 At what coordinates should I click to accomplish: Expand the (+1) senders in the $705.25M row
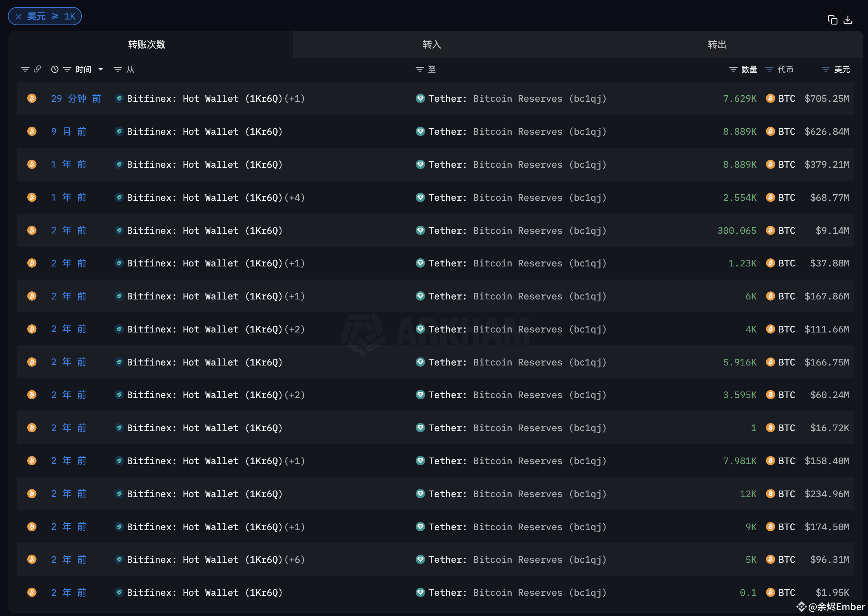pyautogui.click(x=295, y=99)
